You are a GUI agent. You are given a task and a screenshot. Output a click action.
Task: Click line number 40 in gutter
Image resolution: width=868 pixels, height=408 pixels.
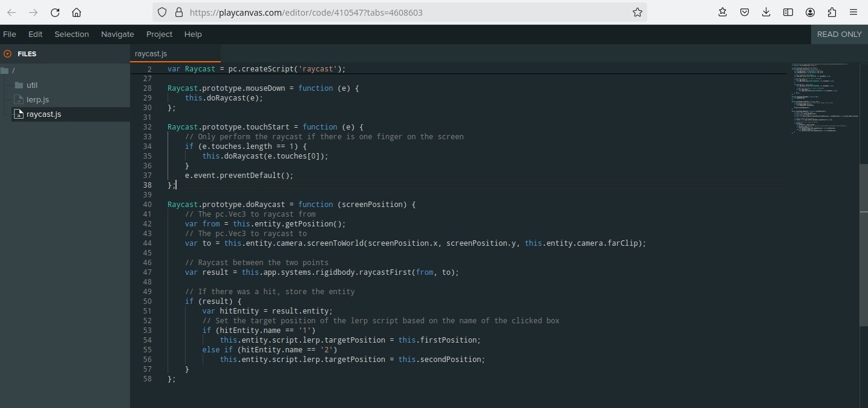pyautogui.click(x=148, y=204)
